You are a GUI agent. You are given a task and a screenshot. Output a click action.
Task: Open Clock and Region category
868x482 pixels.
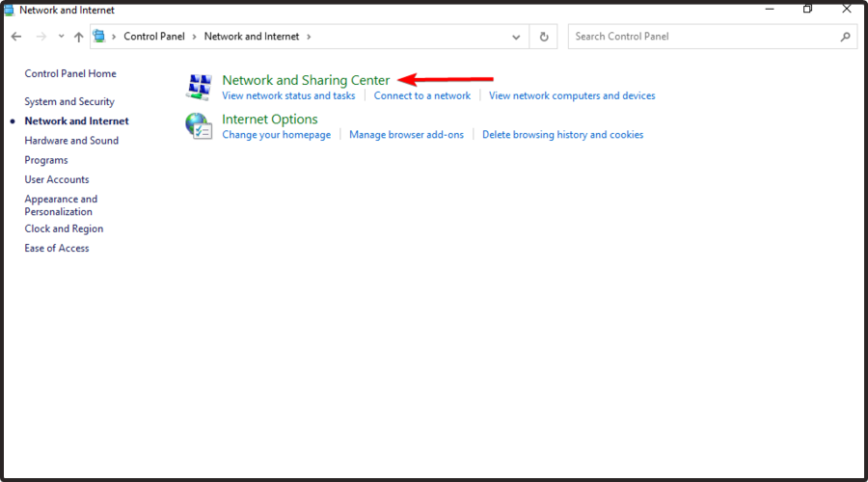pyautogui.click(x=64, y=228)
